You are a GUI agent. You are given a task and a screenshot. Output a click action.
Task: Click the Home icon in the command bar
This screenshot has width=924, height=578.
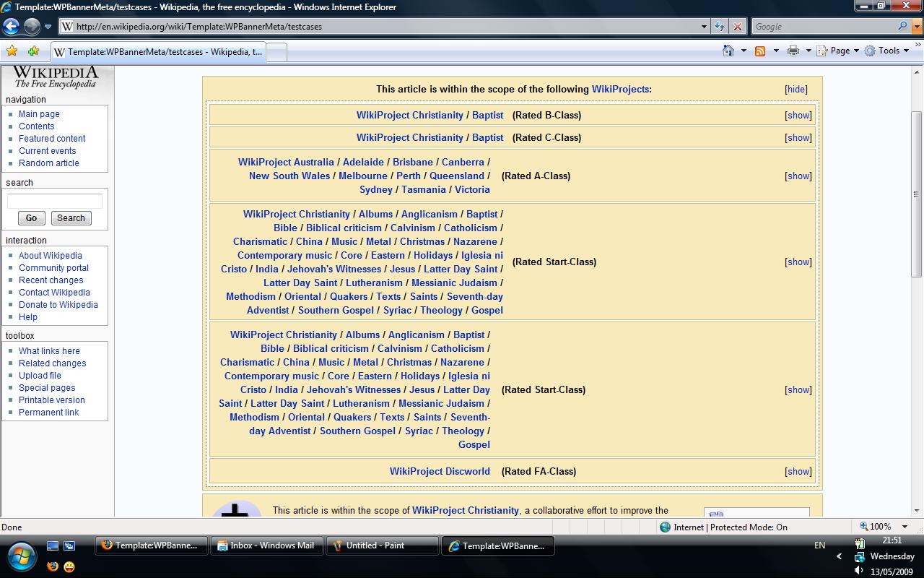pos(728,51)
